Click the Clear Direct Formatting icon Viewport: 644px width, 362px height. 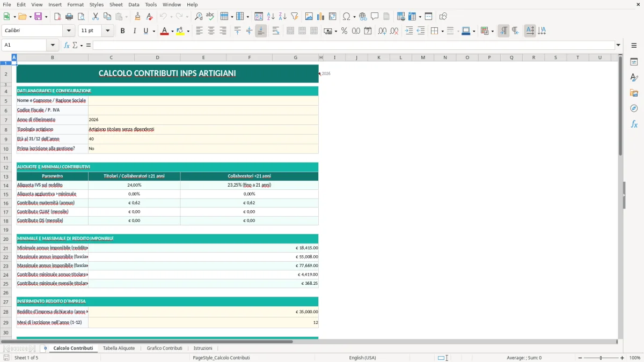click(x=150, y=17)
